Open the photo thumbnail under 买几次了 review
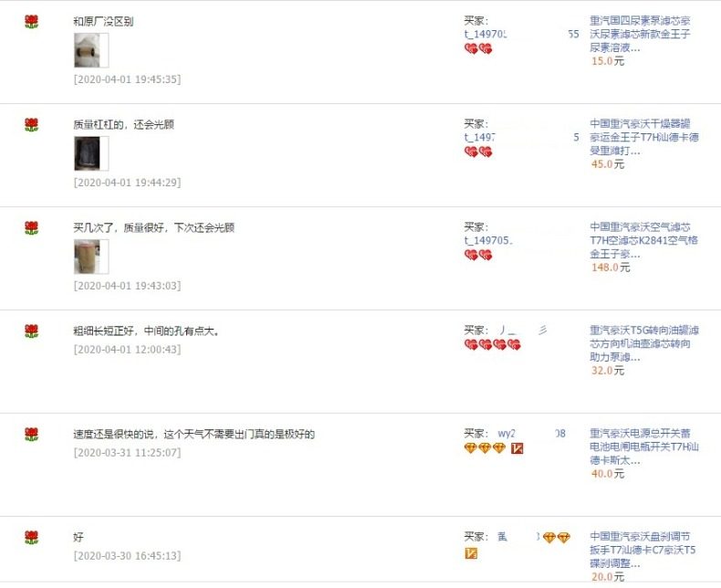 pyautogui.click(x=91, y=257)
